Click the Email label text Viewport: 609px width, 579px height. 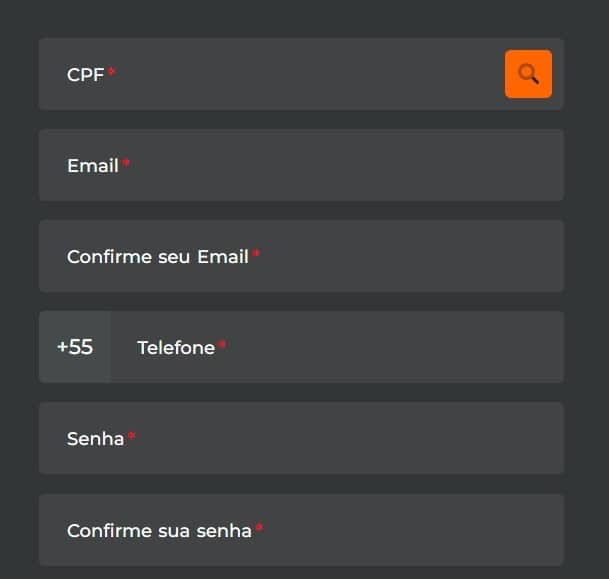[93, 166]
